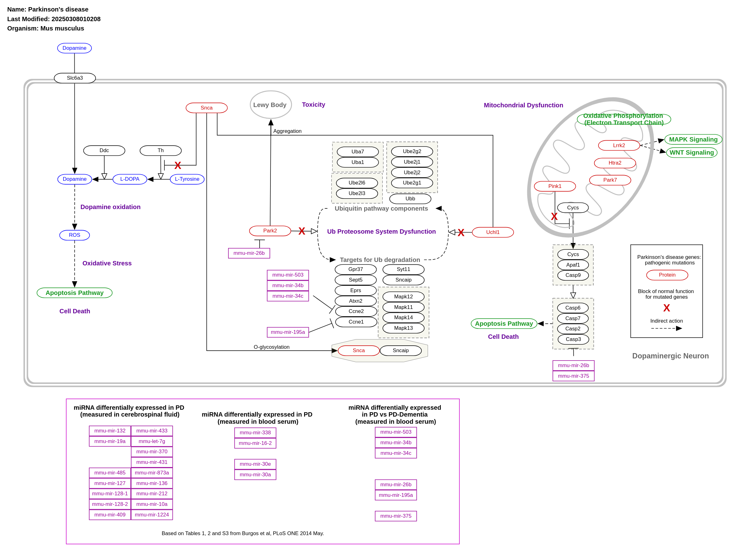Click the mmu-mir-375 box below Casp3
Viewport: 747px width, 560px height.
pos(573,376)
